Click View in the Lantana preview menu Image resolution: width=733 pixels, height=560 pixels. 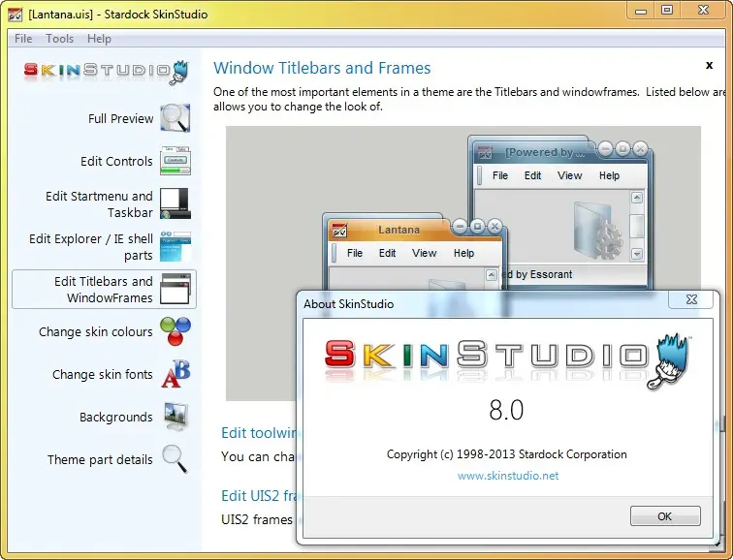tap(424, 253)
